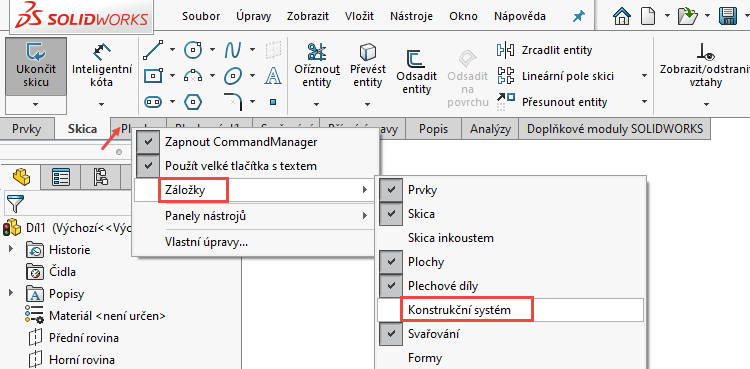750x369 pixels.
Task: Select the Ellipse sketch tool
Action: point(233,75)
